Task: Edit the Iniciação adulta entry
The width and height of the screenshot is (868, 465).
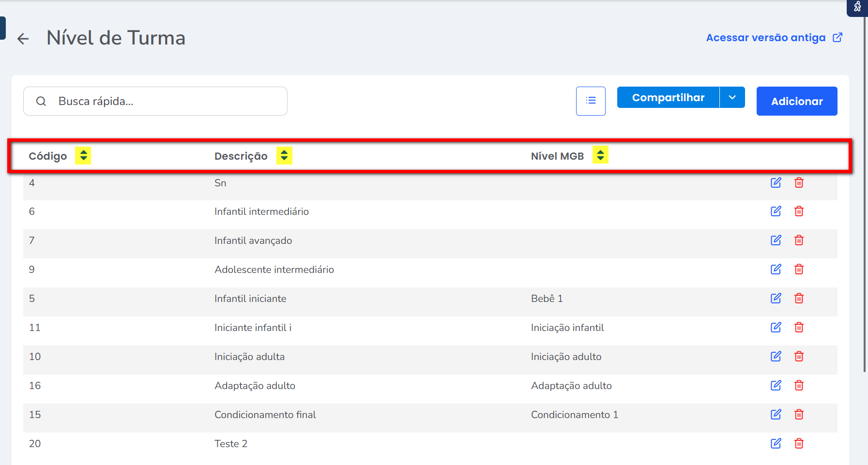Action: (x=776, y=357)
